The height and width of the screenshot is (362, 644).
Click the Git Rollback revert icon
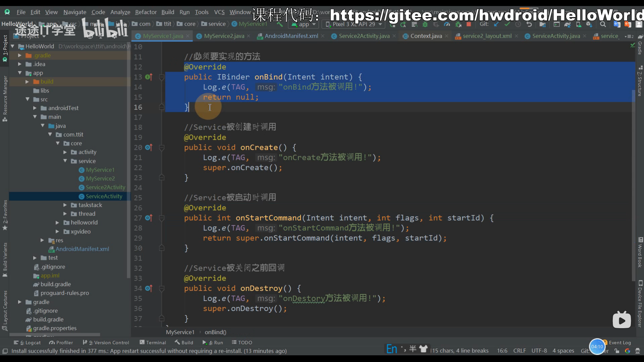(529, 24)
